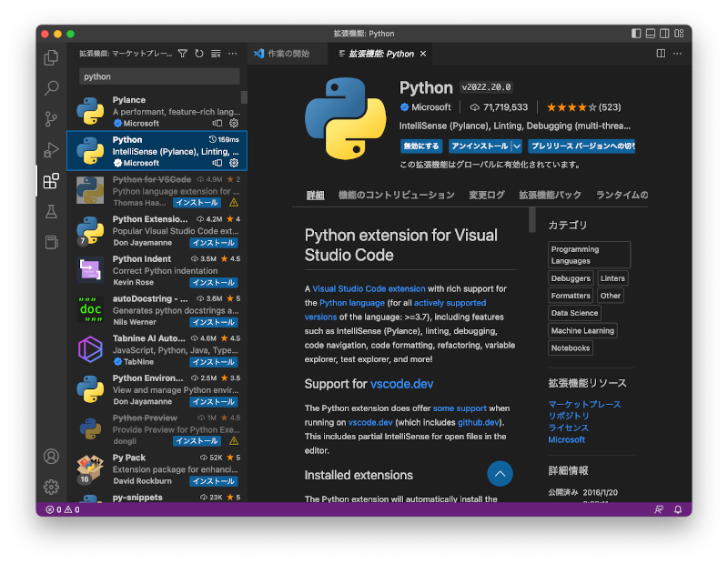Open the Visual Studio Code extension link
The width and height of the screenshot is (728, 564).
coord(369,288)
